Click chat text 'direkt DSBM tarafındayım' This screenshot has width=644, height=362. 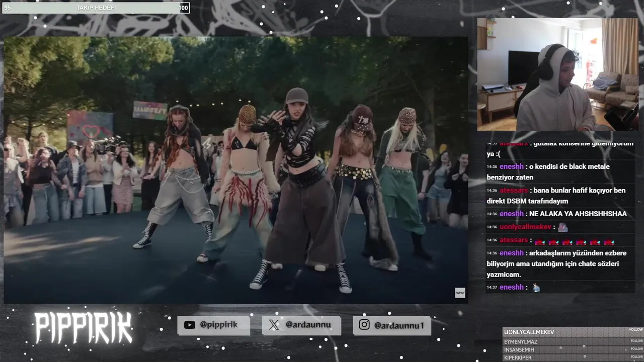527,201
